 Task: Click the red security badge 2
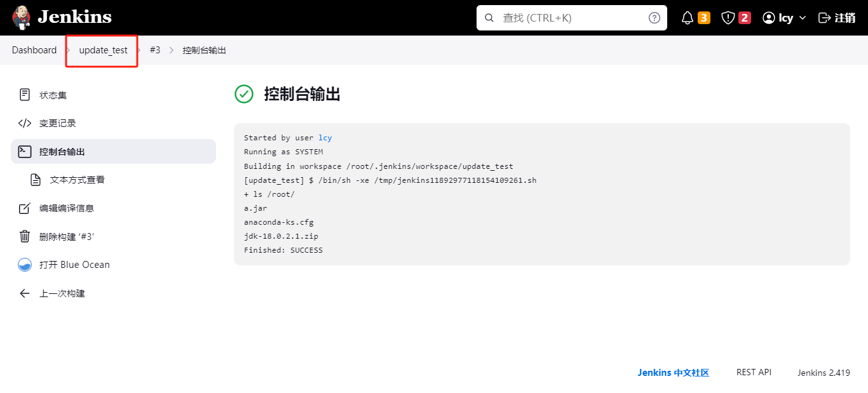[745, 18]
